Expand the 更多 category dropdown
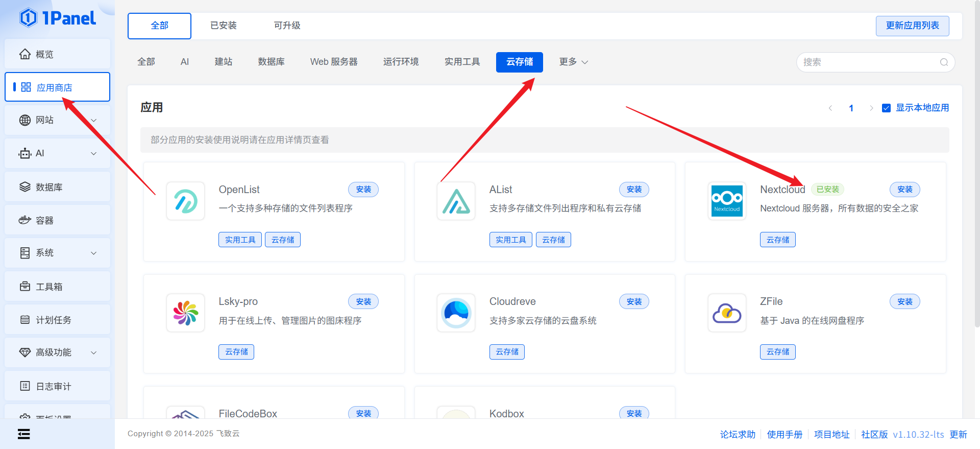Viewport: 980px width, 449px height. [573, 62]
